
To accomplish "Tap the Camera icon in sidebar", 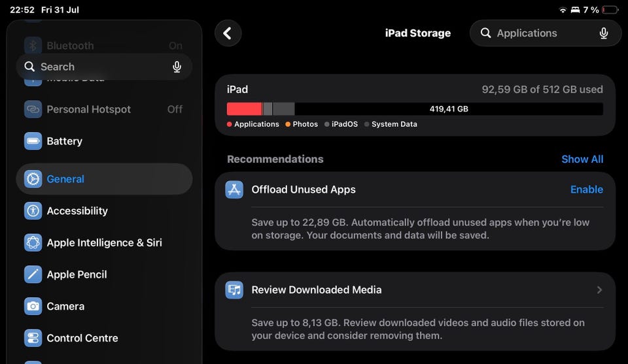I will pos(33,306).
